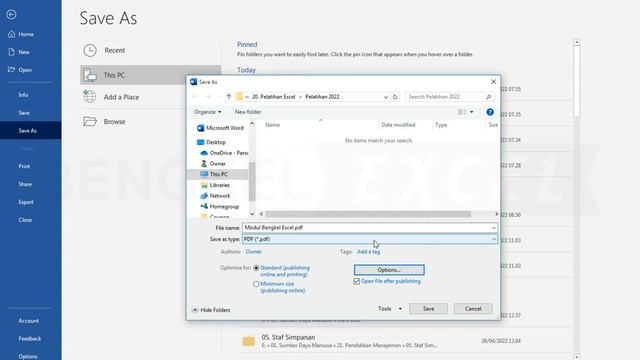Click the Up one level arrow in dialog
Image resolution: width=640 pixels, height=360 pixels.
pos(229,97)
